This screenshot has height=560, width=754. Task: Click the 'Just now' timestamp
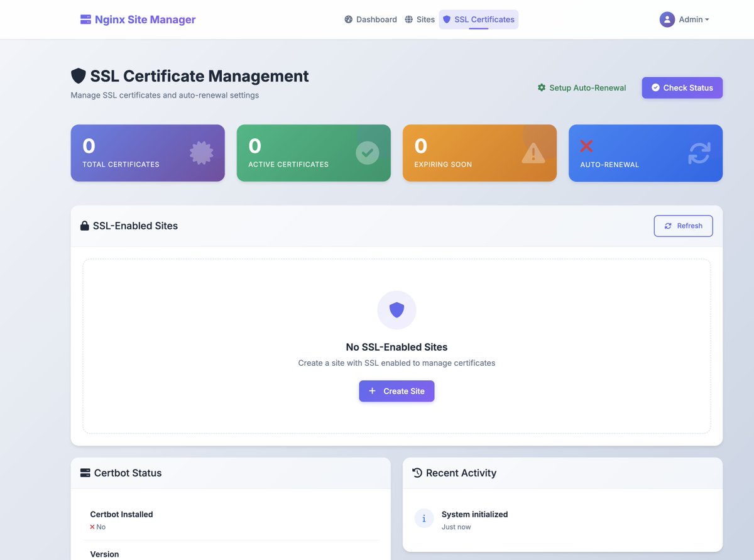point(456,527)
